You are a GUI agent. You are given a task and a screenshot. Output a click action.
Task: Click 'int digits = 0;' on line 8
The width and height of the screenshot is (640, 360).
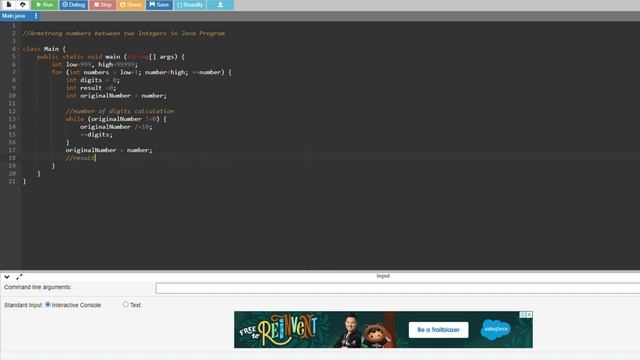pos(93,80)
